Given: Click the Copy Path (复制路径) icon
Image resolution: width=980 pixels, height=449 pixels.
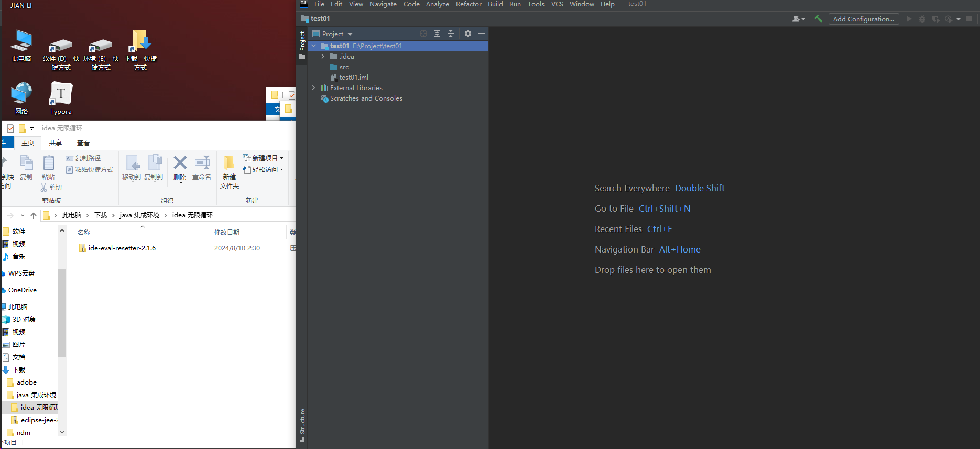Looking at the screenshot, I should (69, 158).
